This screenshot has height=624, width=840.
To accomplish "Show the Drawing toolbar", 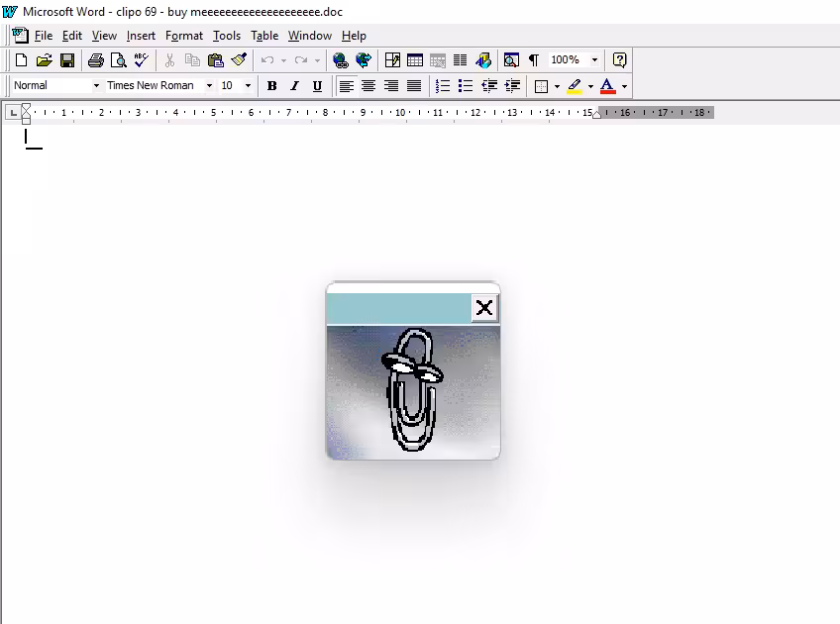I will coord(483,60).
